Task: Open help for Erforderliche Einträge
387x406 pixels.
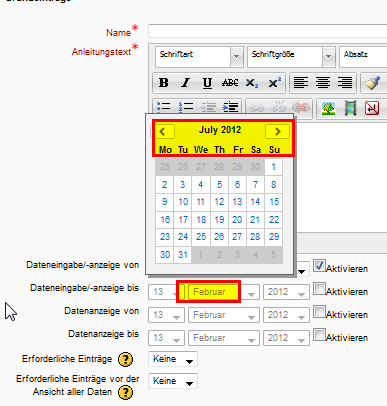Action: coord(125,359)
